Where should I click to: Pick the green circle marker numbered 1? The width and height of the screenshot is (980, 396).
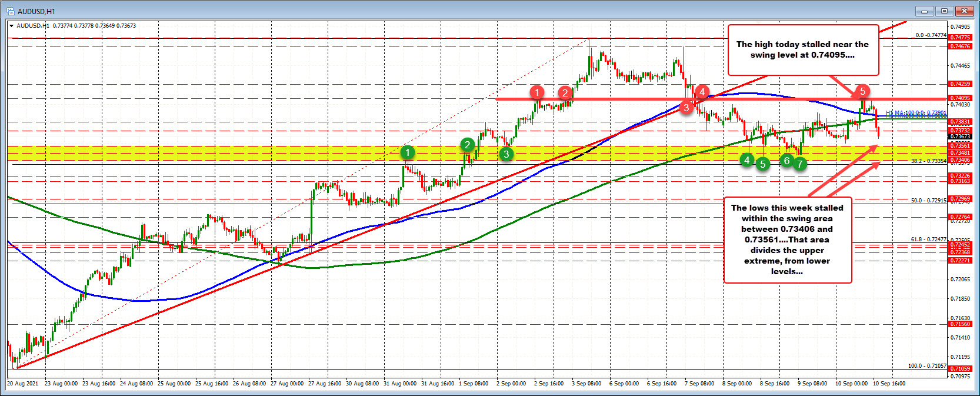[x=408, y=153]
